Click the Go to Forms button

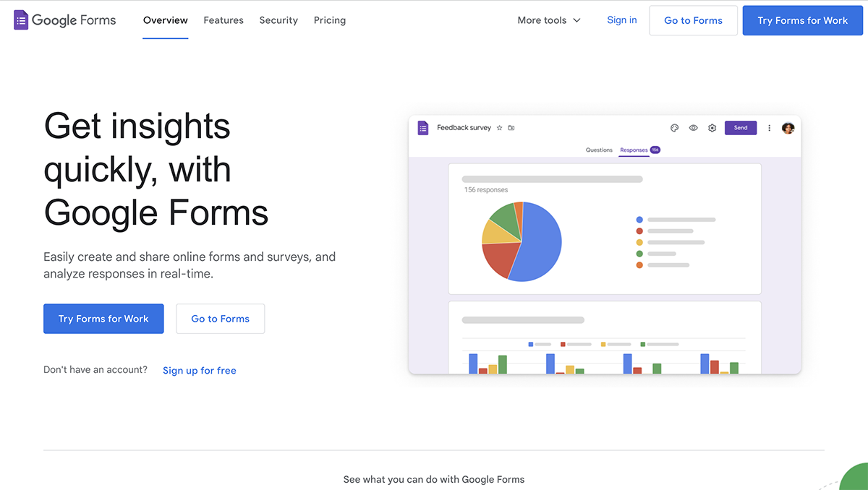pyautogui.click(x=220, y=318)
